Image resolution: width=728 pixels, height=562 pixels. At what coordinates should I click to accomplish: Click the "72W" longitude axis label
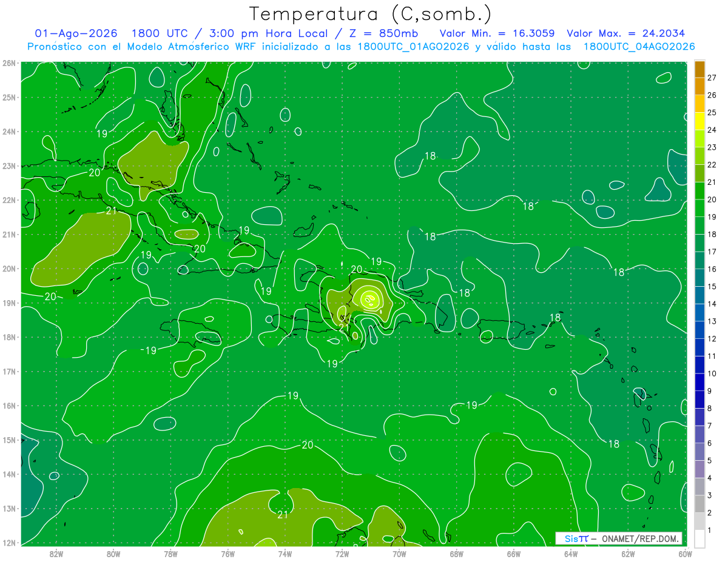342,554
